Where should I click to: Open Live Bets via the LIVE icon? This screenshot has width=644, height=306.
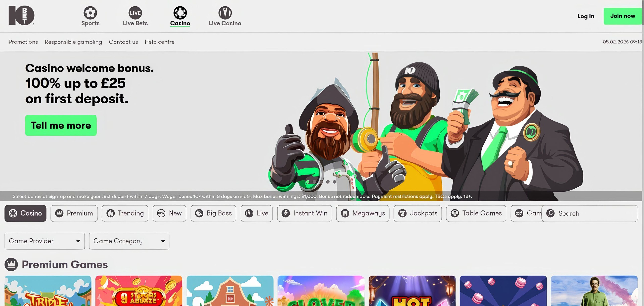135,13
